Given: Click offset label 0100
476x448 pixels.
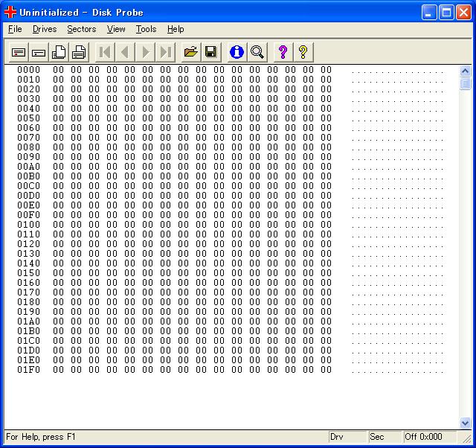Looking at the screenshot, I should 28,225.
